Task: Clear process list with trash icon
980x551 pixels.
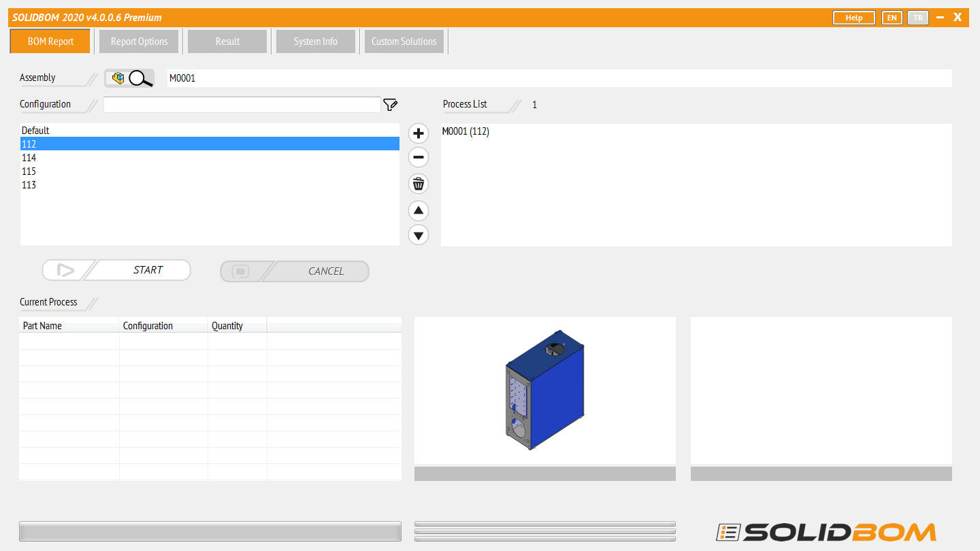Action: [419, 184]
